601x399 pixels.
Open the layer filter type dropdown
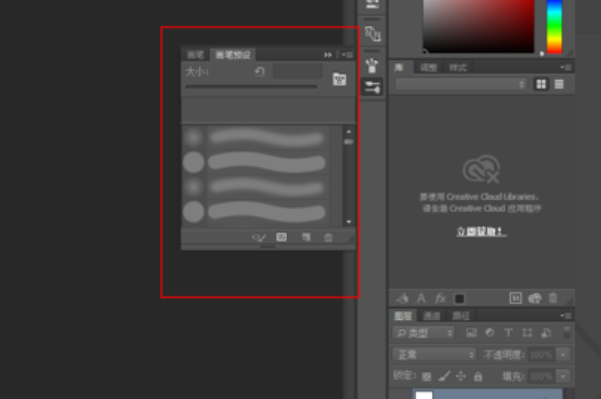tap(424, 333)
